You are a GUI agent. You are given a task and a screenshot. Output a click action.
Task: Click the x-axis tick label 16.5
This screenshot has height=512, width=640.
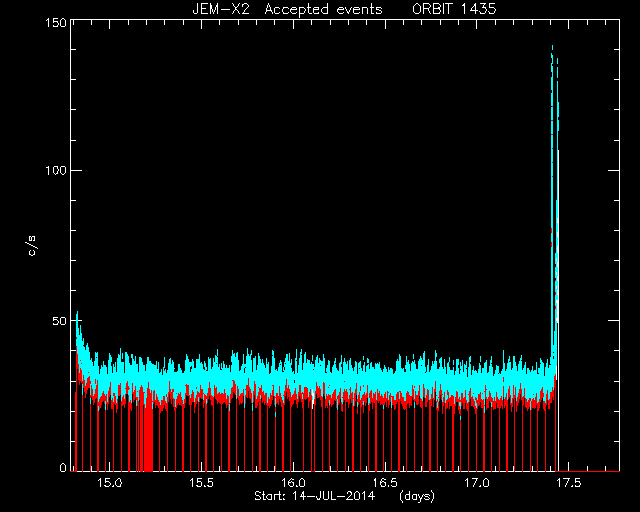(385, 483)
